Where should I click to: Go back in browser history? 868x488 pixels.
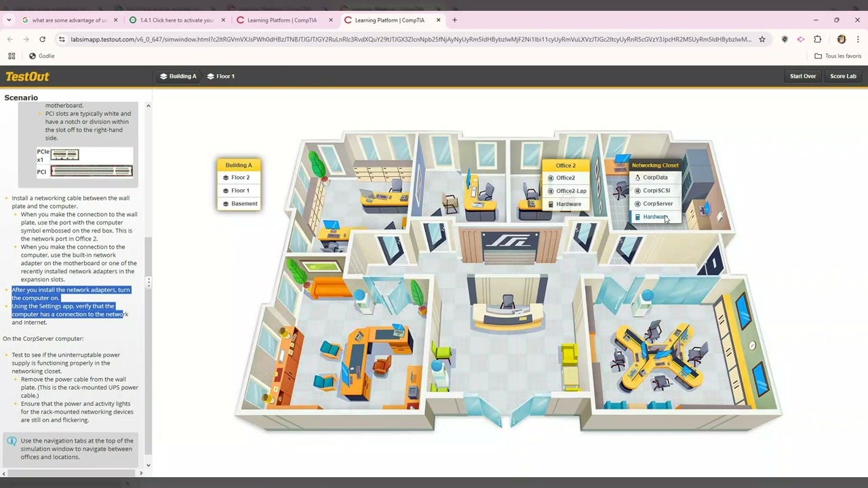pos(10,39)
